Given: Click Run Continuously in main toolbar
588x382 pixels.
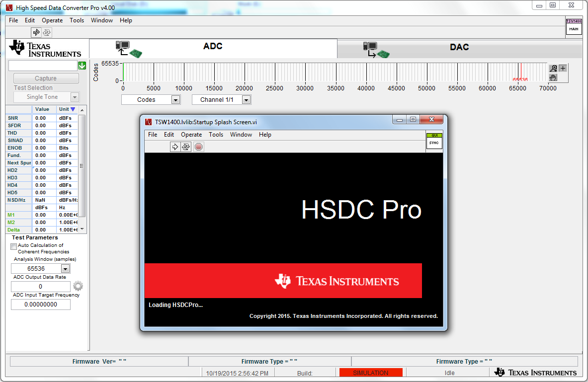Looking at the screenshot, I should pyautogui.click(x=47, y=33).
